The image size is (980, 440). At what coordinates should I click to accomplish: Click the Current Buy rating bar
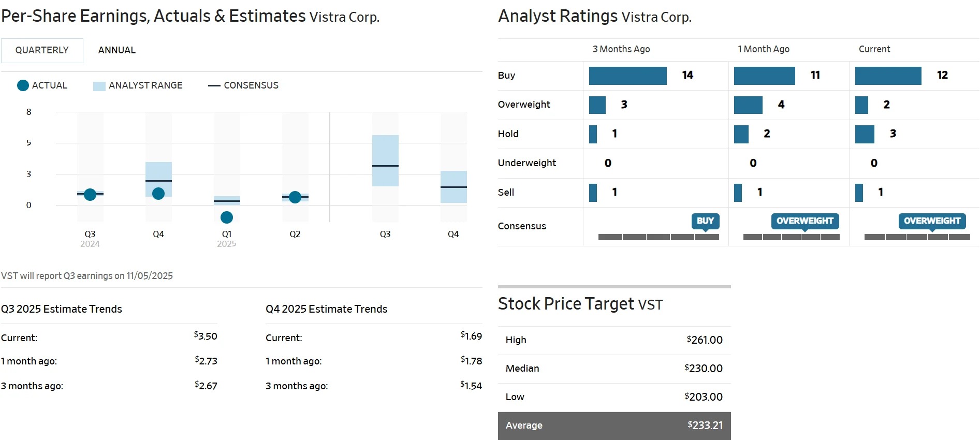(888, 76)
